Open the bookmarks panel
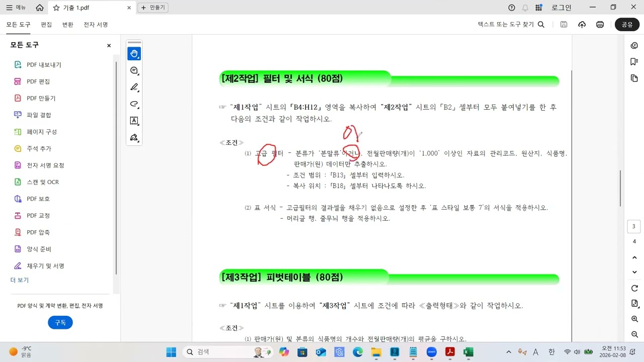Image resolution: width=644 pixels, height=362 pixels. 634,62
